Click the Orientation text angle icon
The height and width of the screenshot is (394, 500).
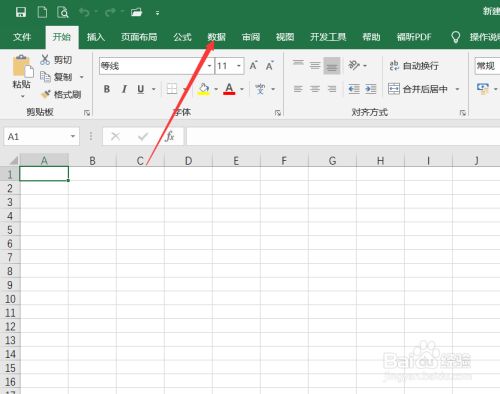354,65
